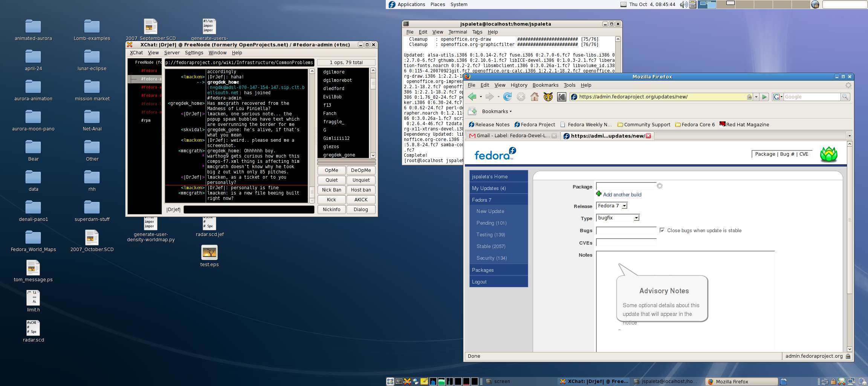Reload the page in Firefox
The width and height of the screenshot is (868, 386).
point(507,97)
